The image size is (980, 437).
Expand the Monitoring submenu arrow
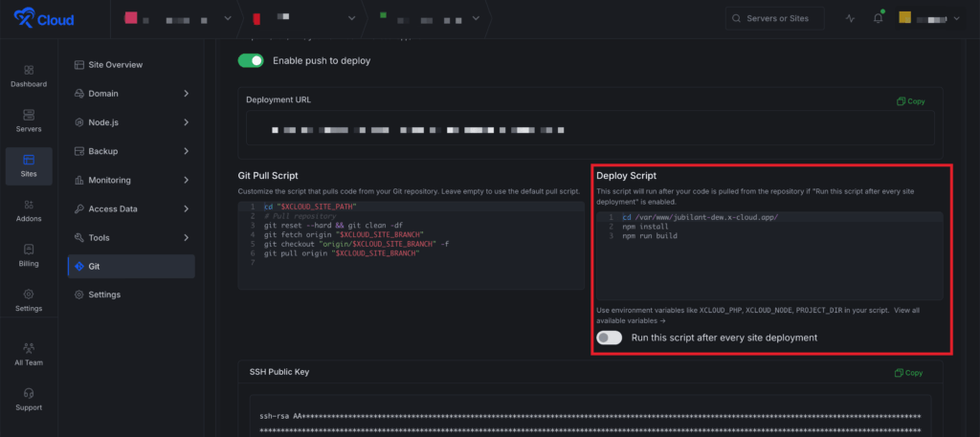pyautogui.click(x=186, y=180)
